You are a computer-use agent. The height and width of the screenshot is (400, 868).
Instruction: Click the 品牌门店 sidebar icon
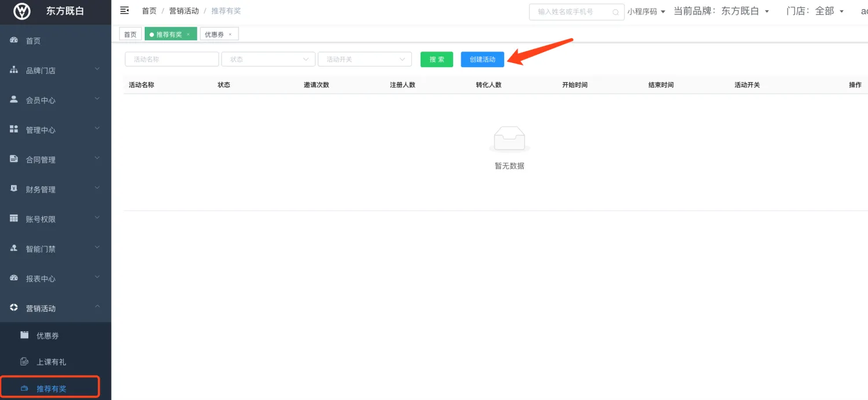point(14,70)
